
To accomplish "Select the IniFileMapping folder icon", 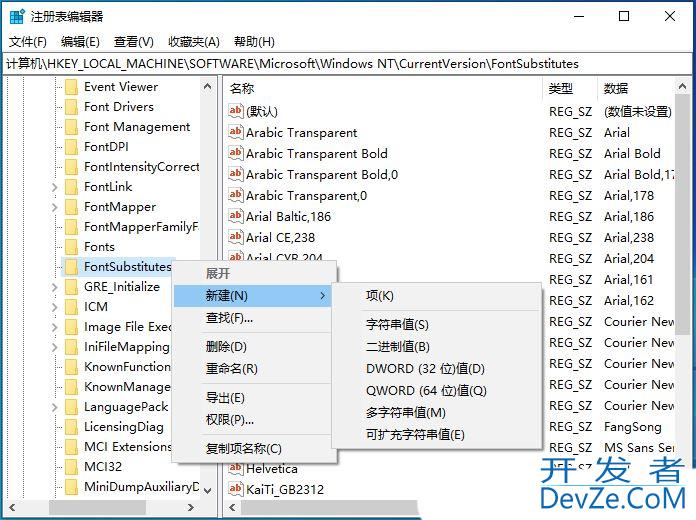I will click(x=71, y=347).
